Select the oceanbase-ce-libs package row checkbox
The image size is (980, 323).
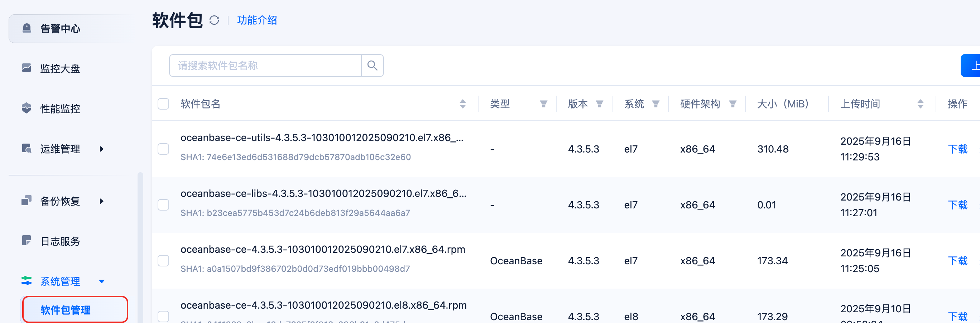click(164, 205)
